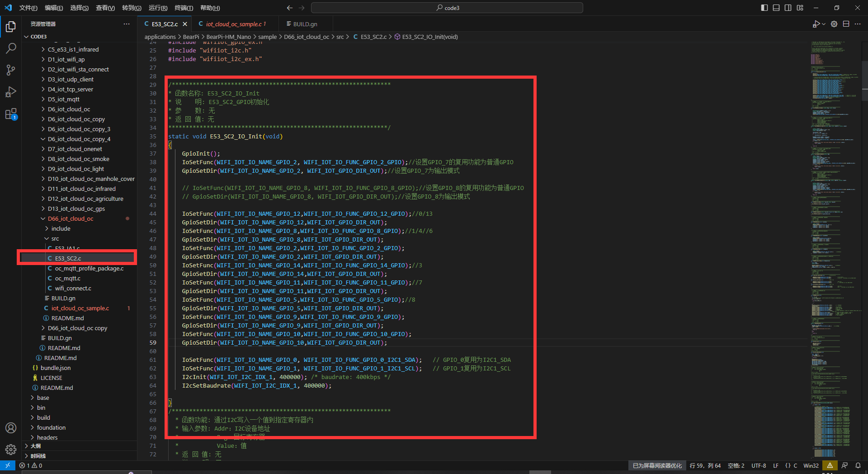Click the navigate forward arrow

(302, 8)
